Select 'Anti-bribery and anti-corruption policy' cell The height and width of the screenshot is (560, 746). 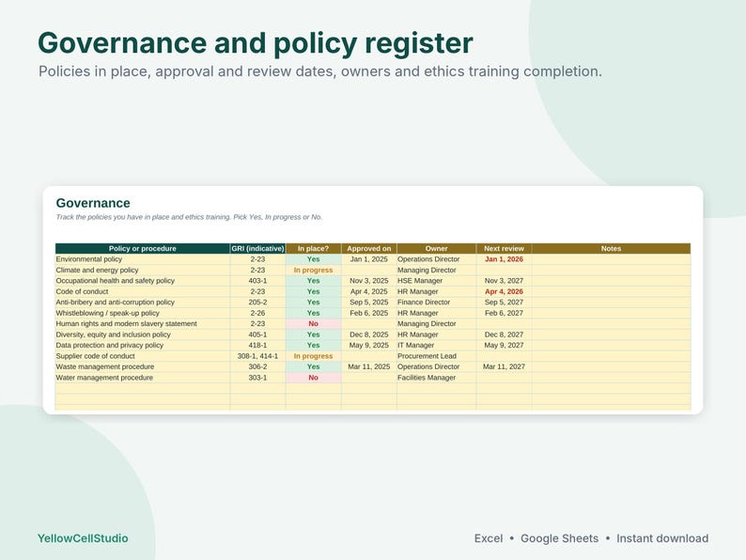pyautogui.click(x=143, y=303)
